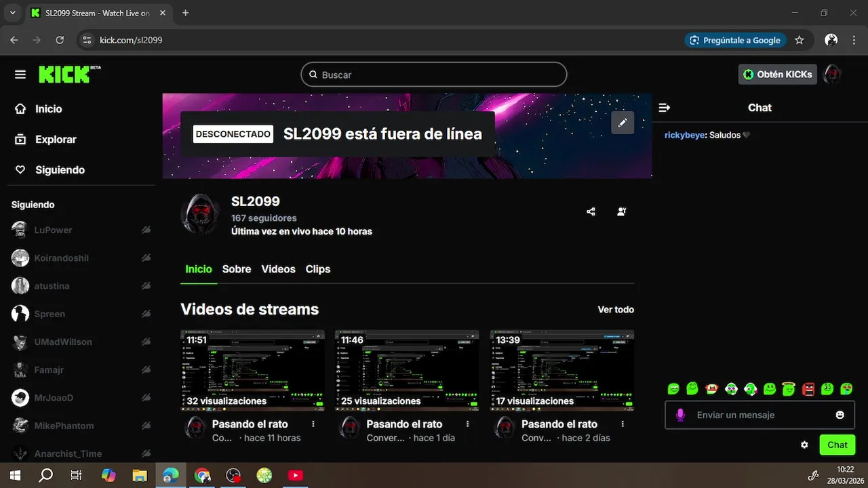Image resolution: width=868 pixels, height=488 pixels.
Task: Open YouTube app in taskbar
Action: (x=296, y=475)
